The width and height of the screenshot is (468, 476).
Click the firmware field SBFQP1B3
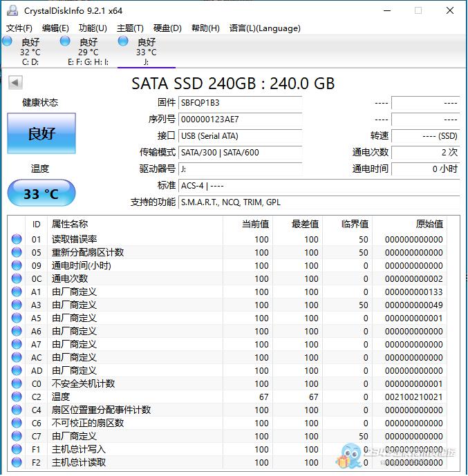(241, 103)
